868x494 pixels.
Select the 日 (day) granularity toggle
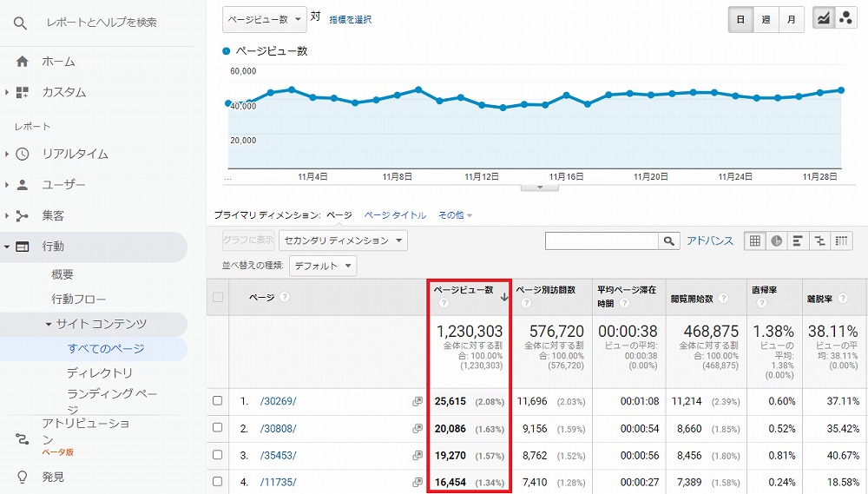740,19
